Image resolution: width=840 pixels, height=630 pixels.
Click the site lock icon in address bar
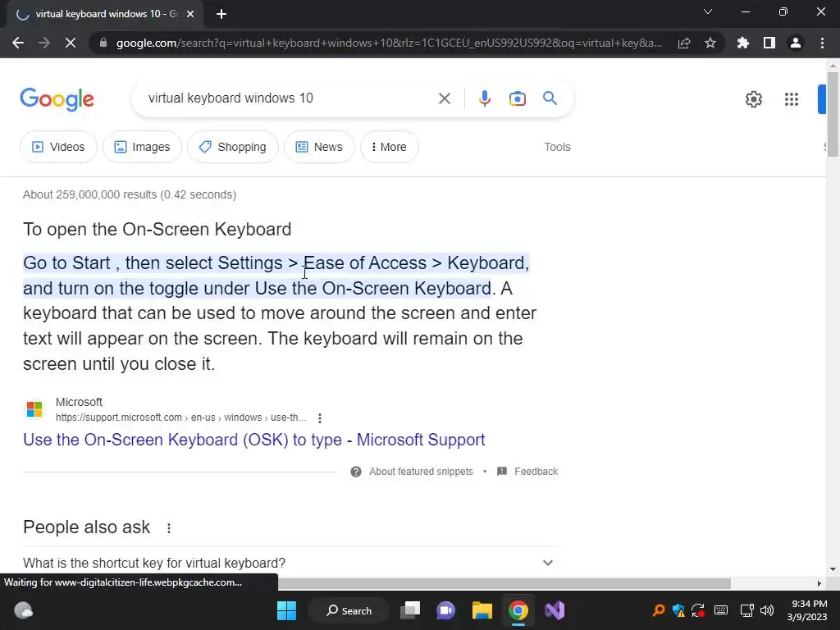(x=103, y=43)
